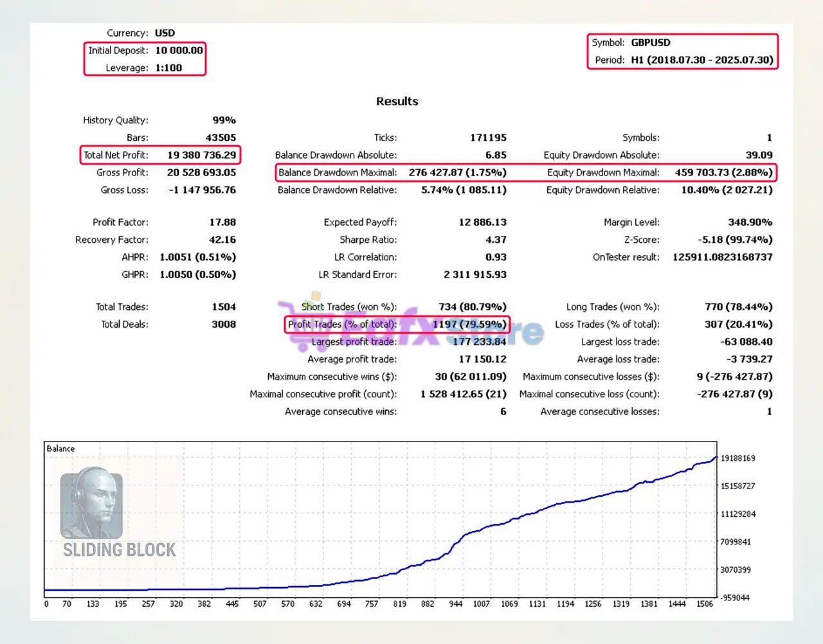This screenshot has height=644, width=823.
Task: Click the Balance chart label
Action: 60,449
